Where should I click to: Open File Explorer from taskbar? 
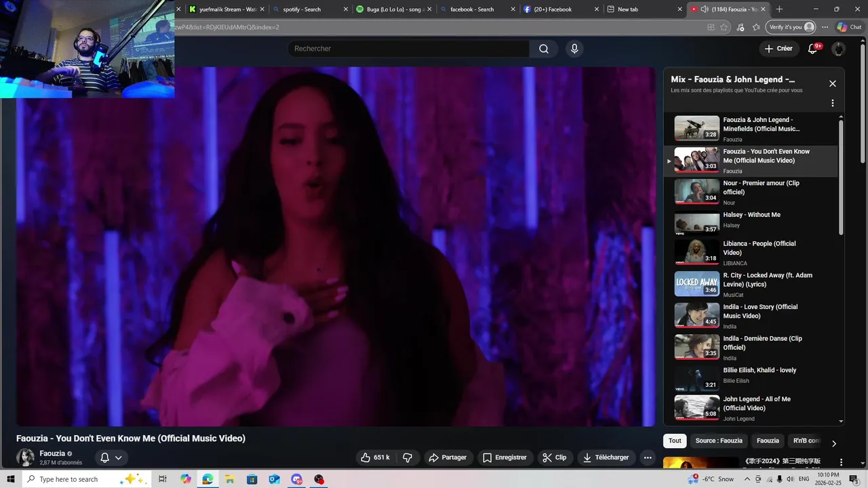[x=230, y=479]
